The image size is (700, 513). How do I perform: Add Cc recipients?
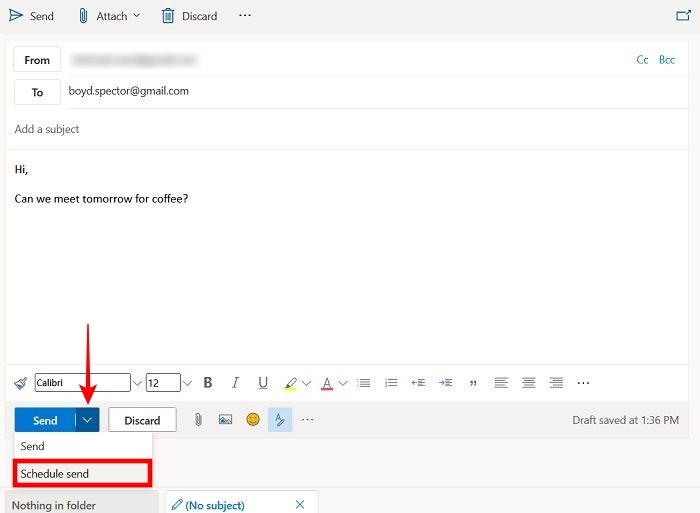(642, 60)
